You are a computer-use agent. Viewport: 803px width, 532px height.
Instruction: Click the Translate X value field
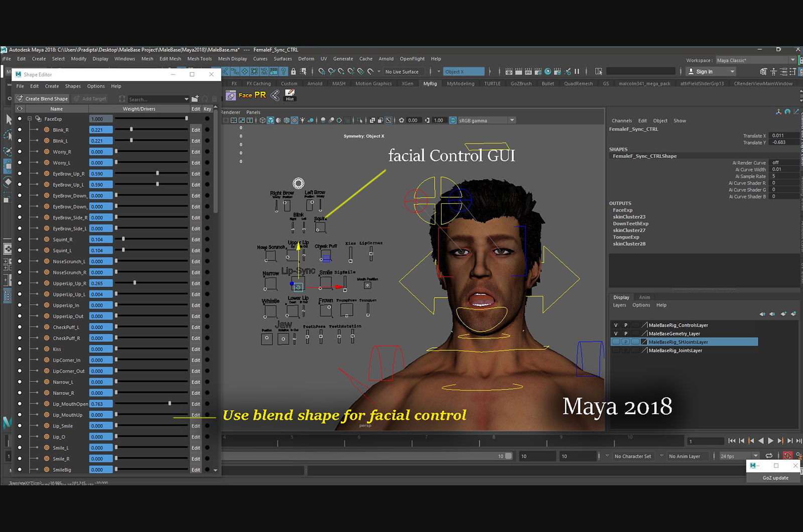click(x=784, y=136)
